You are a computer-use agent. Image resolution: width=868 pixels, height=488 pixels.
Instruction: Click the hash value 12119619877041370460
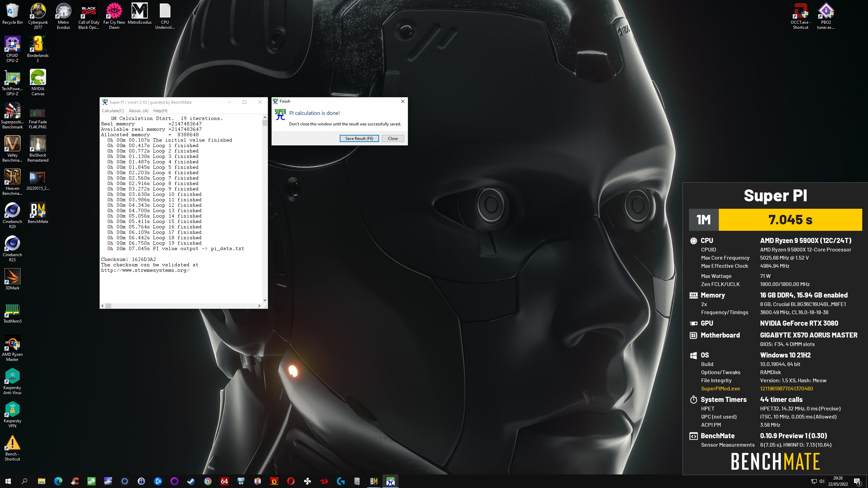point(786,389)
